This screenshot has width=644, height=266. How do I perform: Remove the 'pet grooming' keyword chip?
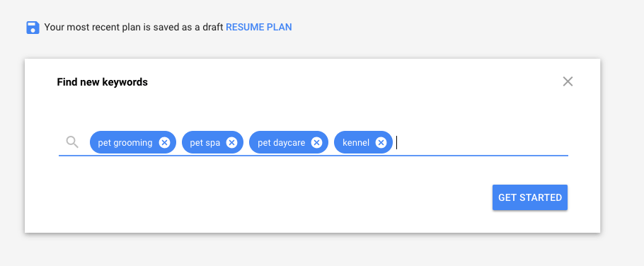pyautogui.click(x=164, y=142)
